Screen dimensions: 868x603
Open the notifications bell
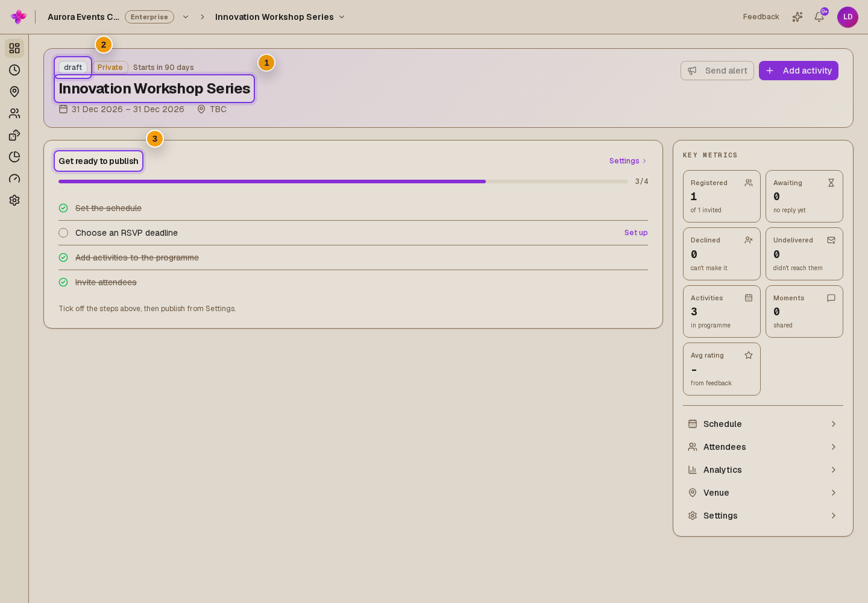pos(819,17)
